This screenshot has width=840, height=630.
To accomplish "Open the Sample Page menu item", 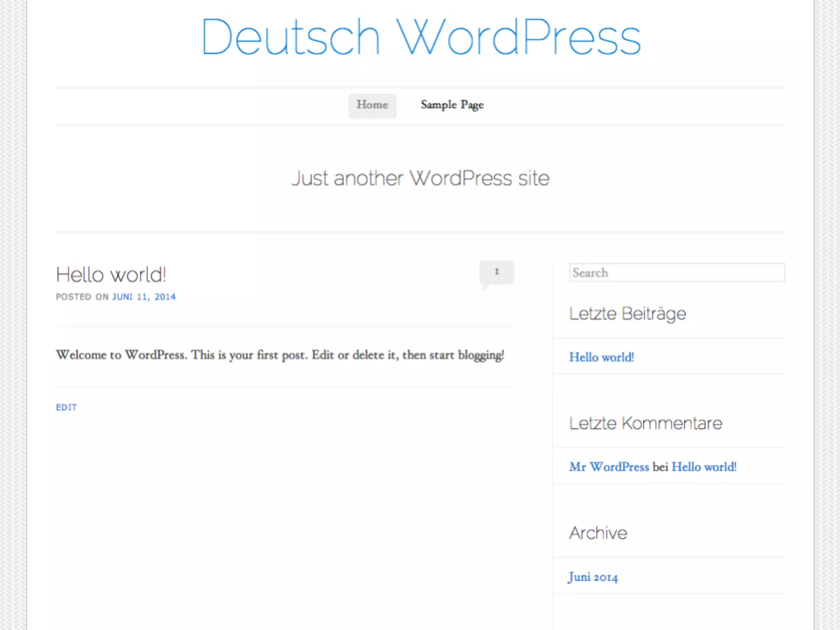I will pos(452,105).
